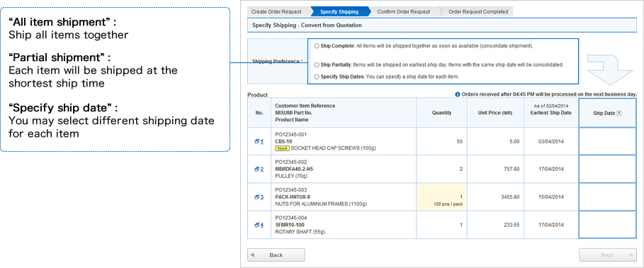Screen dimensions: 644x268
Task: Click highlighted quantity cell for PACK-HNTU8-8
Action: click(x=441, y=197)
